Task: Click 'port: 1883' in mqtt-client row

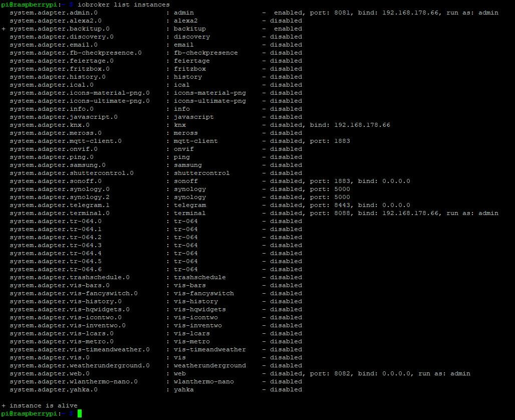Action: [330, 141]
